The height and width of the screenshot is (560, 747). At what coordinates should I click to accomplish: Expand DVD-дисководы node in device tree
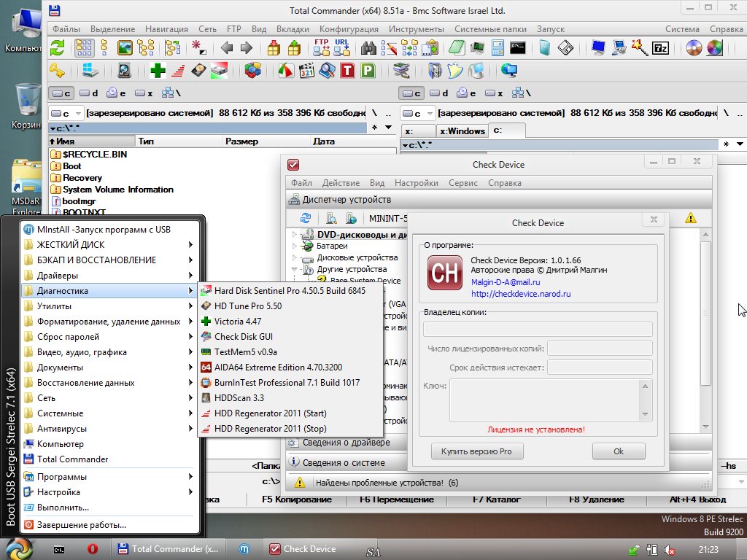(x=294, y=234)
